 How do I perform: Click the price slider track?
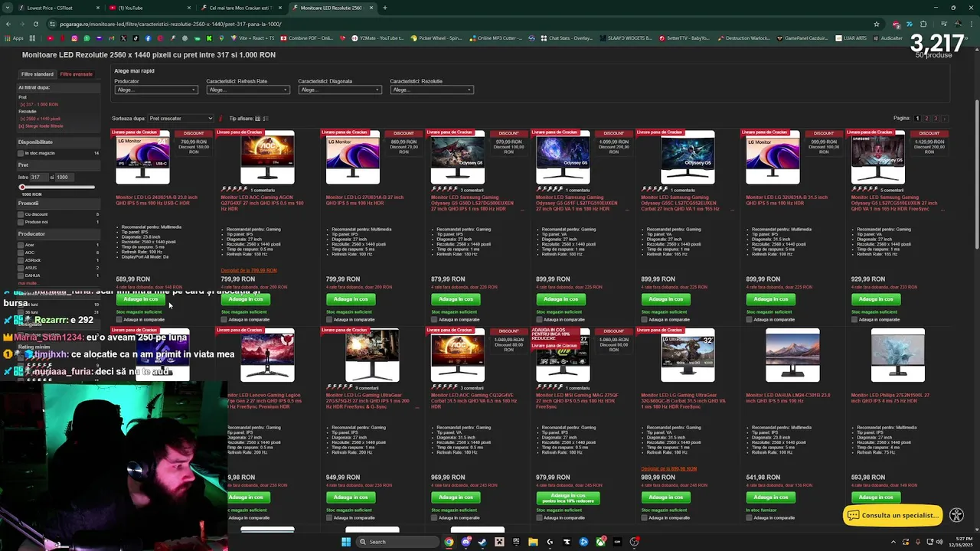58,187
